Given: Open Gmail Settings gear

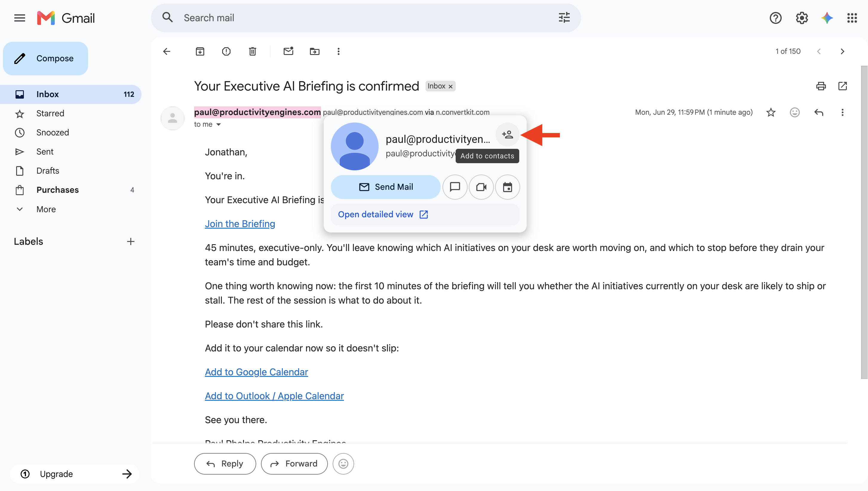Looking at the screenshot, I should click(802, 18).
